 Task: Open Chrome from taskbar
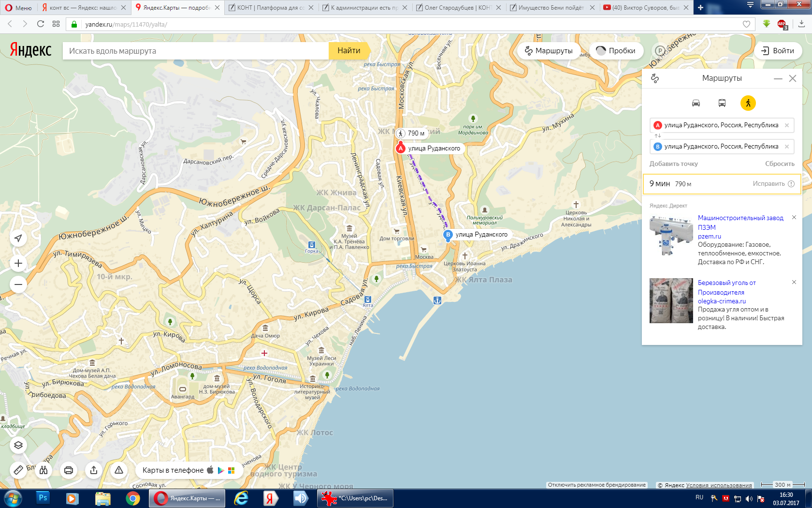133,498
